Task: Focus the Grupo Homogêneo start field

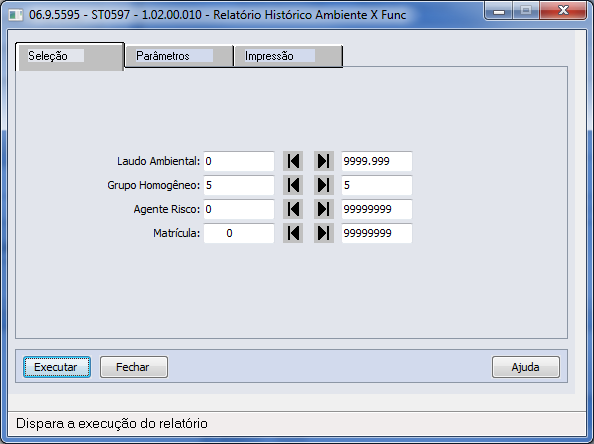Action: pyautogui.click(x=239, y=185)
